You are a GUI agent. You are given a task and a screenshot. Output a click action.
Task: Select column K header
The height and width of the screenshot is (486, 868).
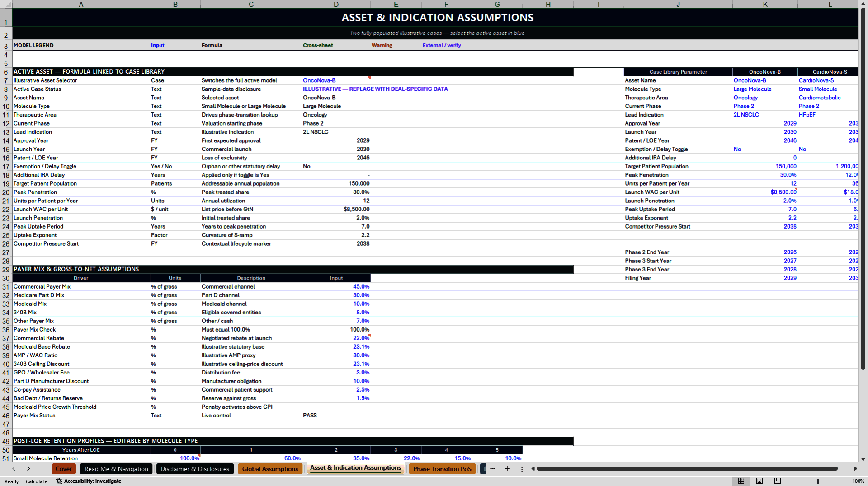click(x=765, y=4)
